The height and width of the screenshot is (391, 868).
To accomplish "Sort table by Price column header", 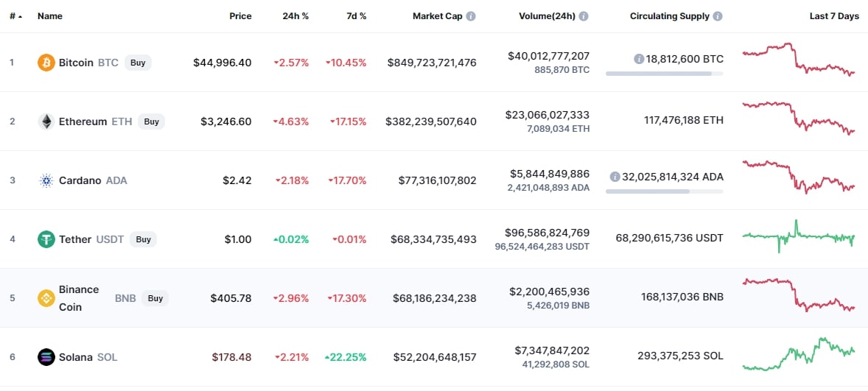I will click(x=240, y=16).
